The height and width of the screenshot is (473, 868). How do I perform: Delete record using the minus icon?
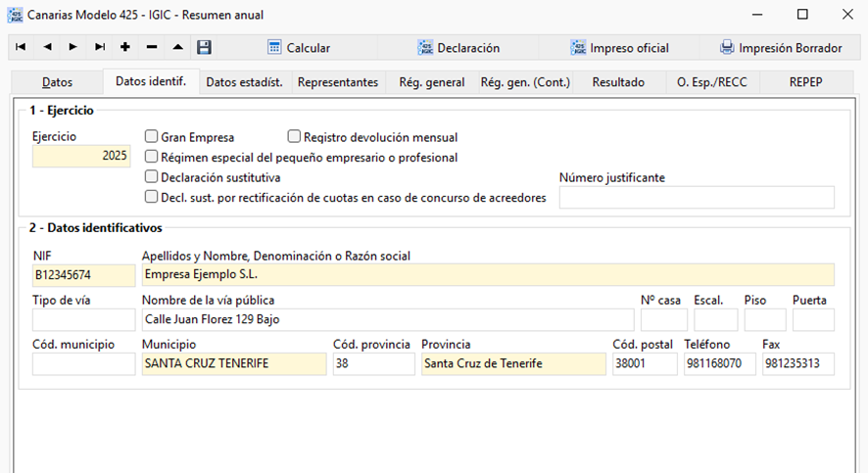pos(152,48)
